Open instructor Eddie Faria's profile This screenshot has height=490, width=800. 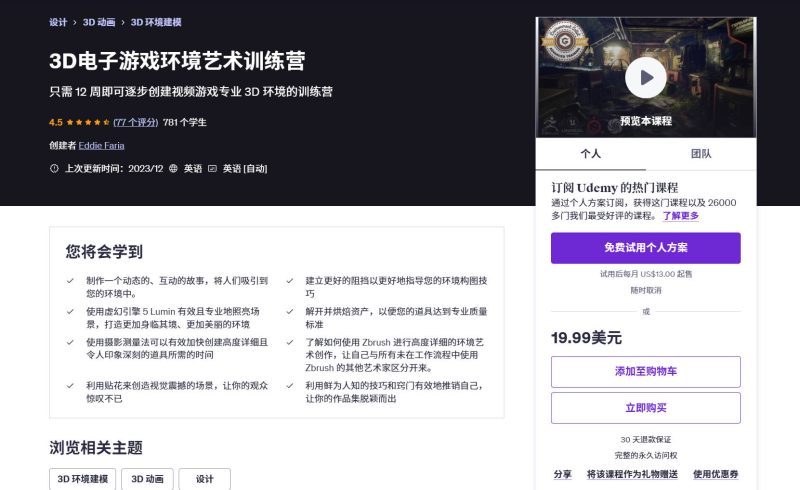[102, 145]
